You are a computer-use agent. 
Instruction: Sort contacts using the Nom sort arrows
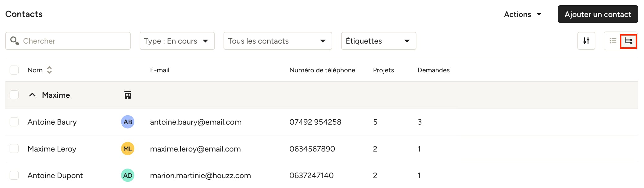tap(49, 70)
